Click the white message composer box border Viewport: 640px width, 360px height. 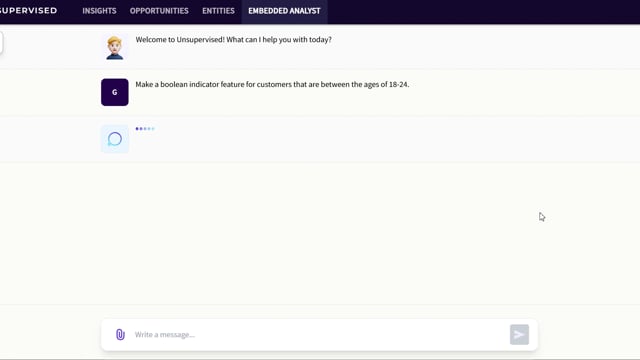click(x=319, y=320)
